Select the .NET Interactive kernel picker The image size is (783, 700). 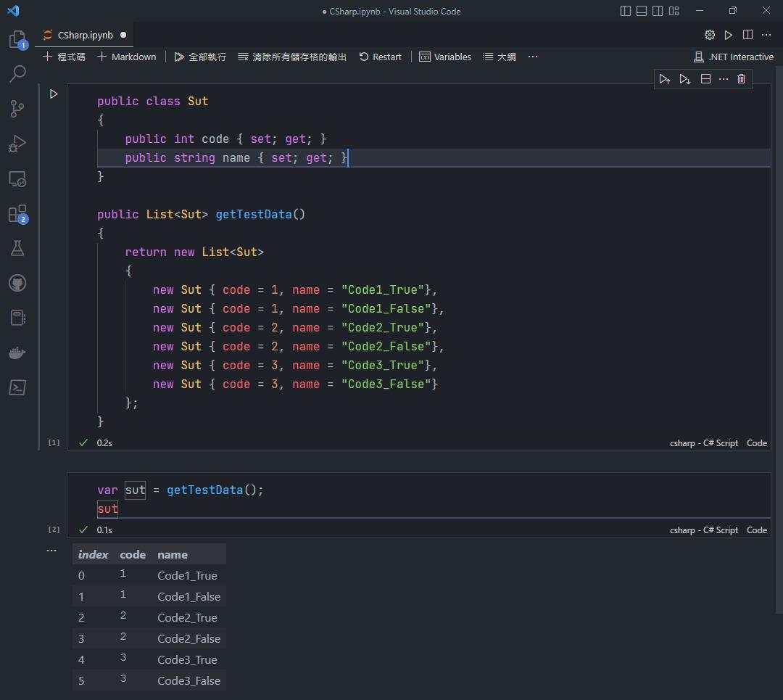tap(733, 57)
